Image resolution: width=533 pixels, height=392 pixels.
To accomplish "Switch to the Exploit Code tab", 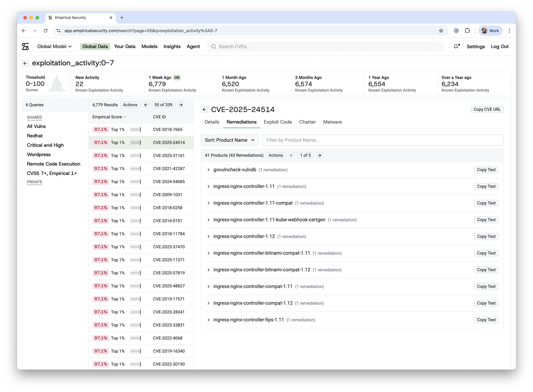I will pos(278,122).
